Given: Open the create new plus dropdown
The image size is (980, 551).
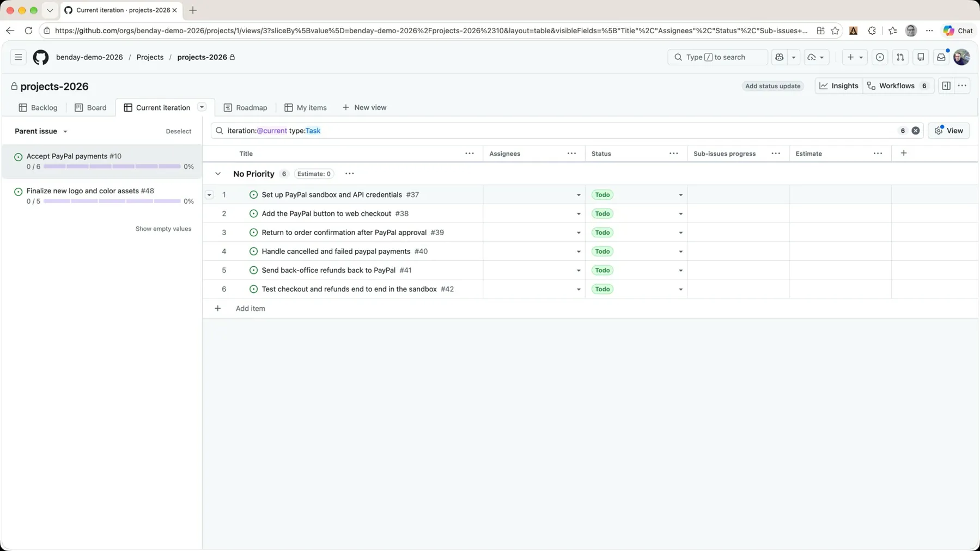Looking at the screenshot, I should [x=855, y=57].
